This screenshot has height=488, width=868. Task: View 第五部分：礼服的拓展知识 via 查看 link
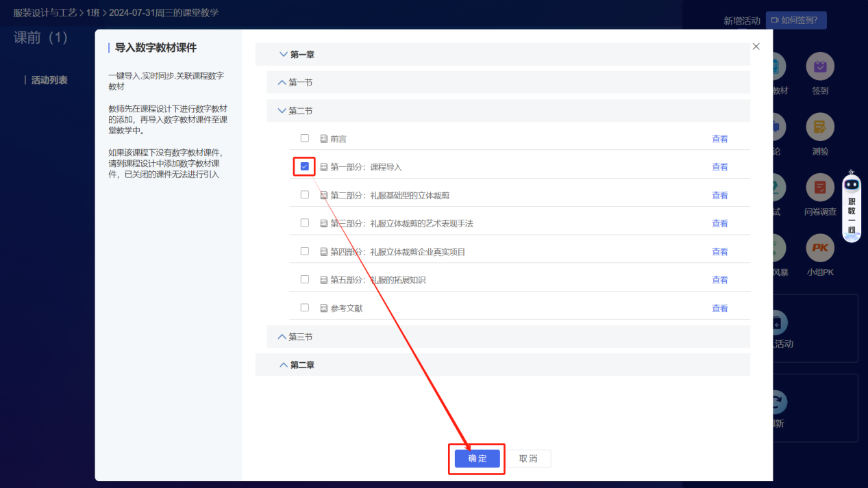719,279
